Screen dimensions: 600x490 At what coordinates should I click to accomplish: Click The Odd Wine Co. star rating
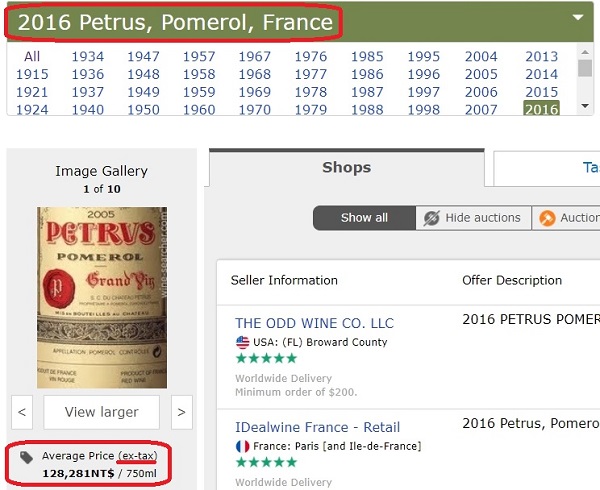[x=266, y=359]
